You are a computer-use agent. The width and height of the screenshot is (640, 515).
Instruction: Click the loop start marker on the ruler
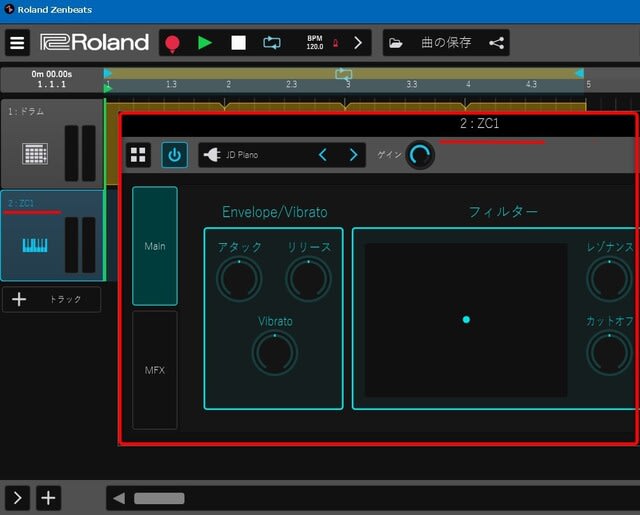[x=108, y=73]
